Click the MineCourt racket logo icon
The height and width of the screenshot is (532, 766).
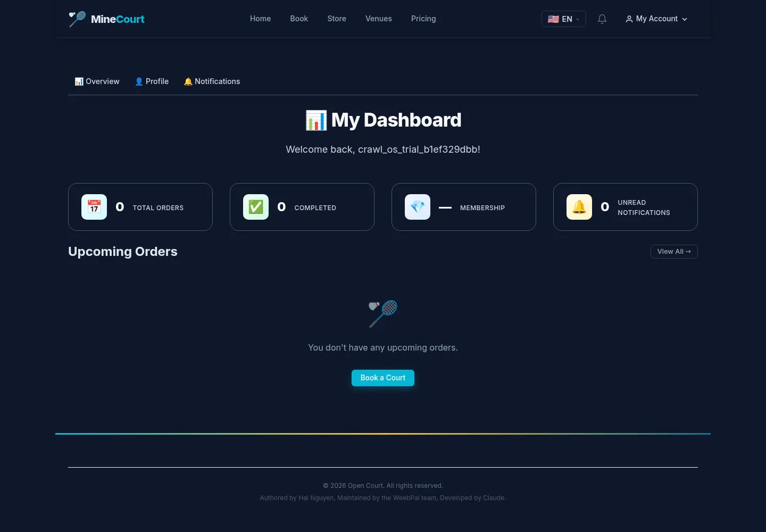77,19
